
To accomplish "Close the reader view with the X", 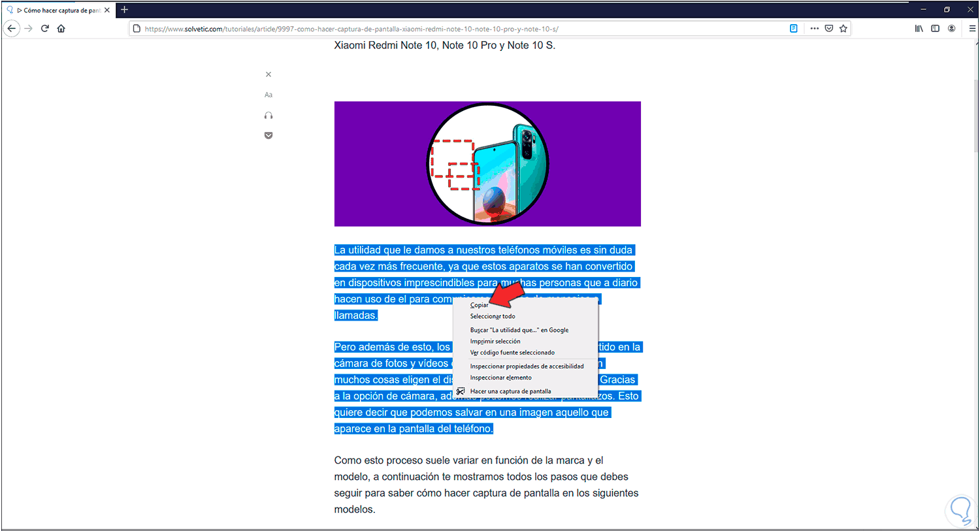I will [269, 74].
